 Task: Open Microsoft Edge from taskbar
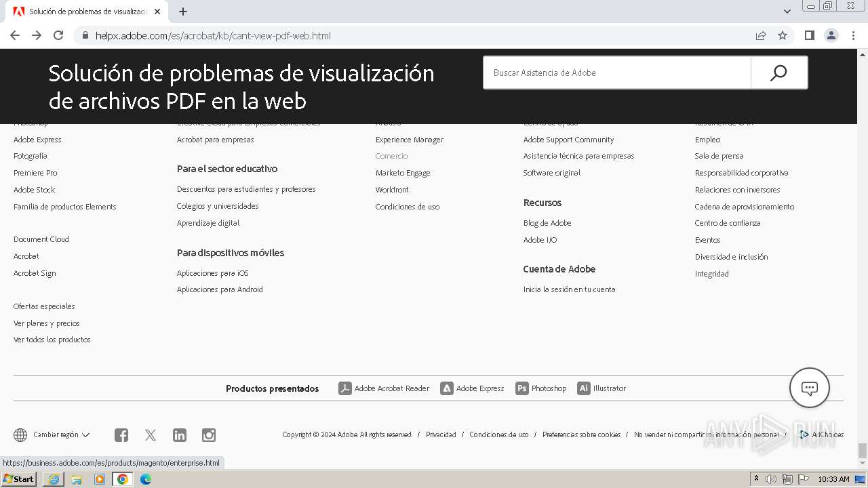tap(146, 479)
